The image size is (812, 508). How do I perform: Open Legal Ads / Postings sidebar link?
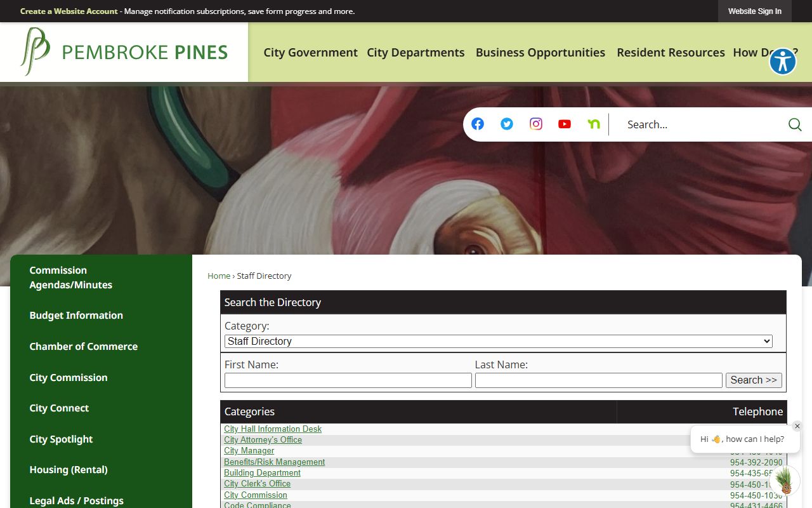pos(77,500)
